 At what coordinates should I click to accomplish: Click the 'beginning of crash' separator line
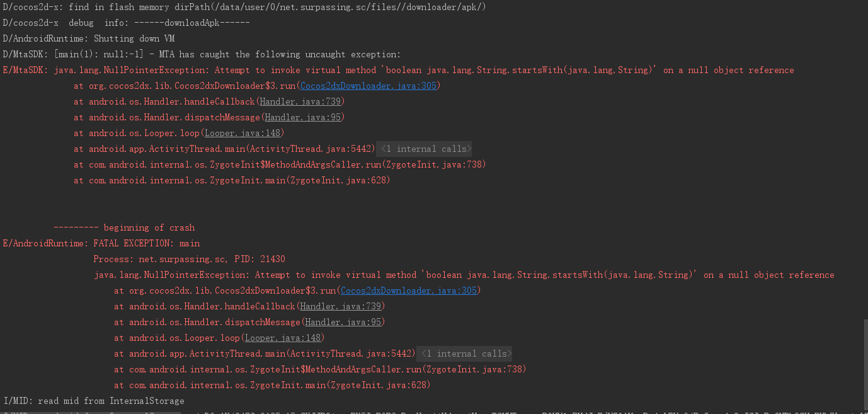click(124, 227)
